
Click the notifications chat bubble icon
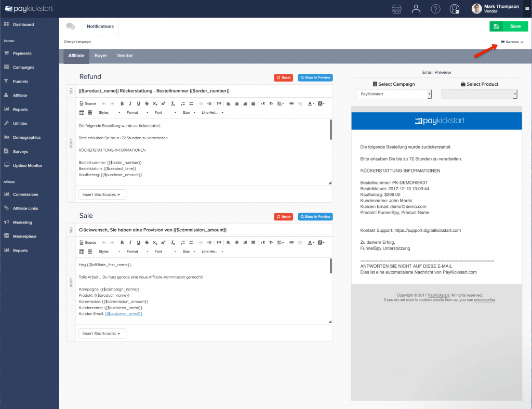coord(71,26)
